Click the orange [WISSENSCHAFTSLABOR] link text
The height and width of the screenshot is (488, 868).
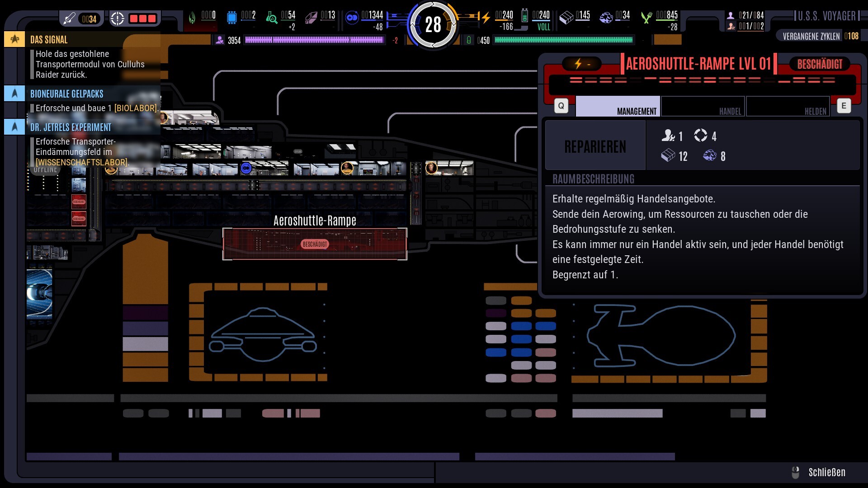click(x=82, y=162)
